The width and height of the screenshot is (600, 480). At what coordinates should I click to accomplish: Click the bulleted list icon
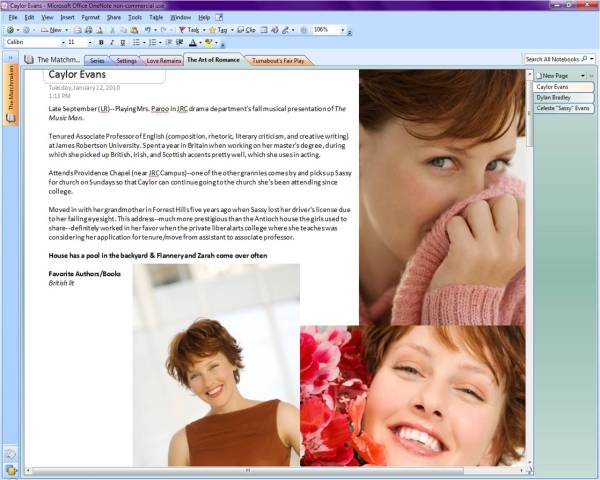pyautogui.click(x=136, y=43)
